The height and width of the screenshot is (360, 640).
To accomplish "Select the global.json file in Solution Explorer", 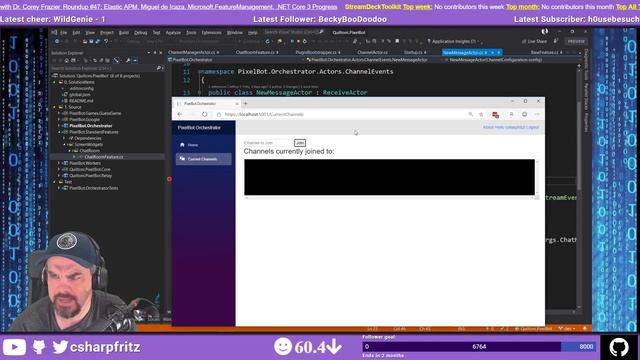I will tap(80, 95).
